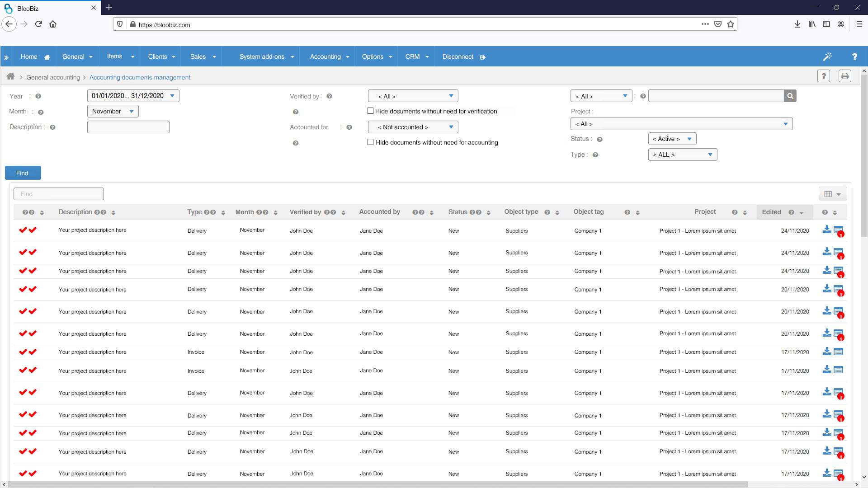
Task: Click the print icon button
Action: point(844,76)
